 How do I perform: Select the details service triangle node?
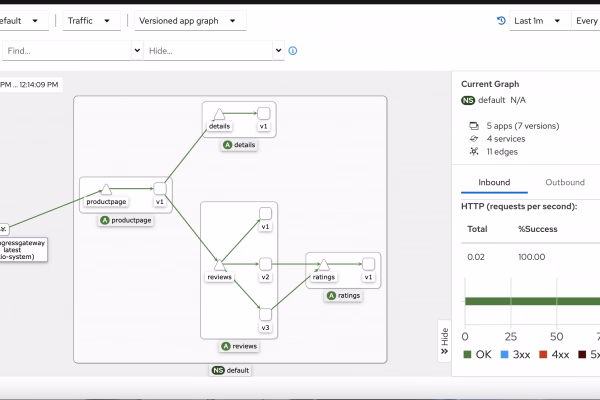tap(219, 114)
